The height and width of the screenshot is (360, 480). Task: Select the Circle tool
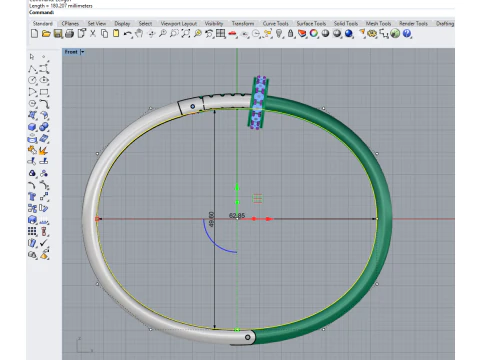click(x=32, y=80)
